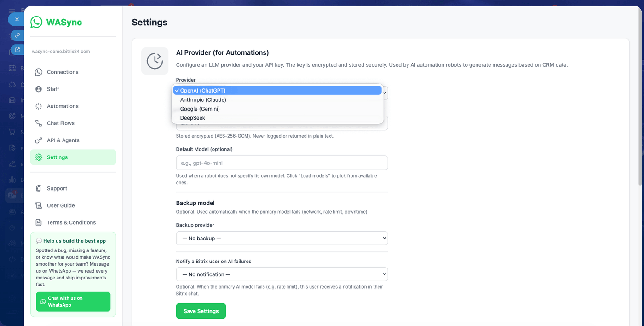Click into the Default Model input field
Viewport: 644px width, 326px height.
point(282,163)
